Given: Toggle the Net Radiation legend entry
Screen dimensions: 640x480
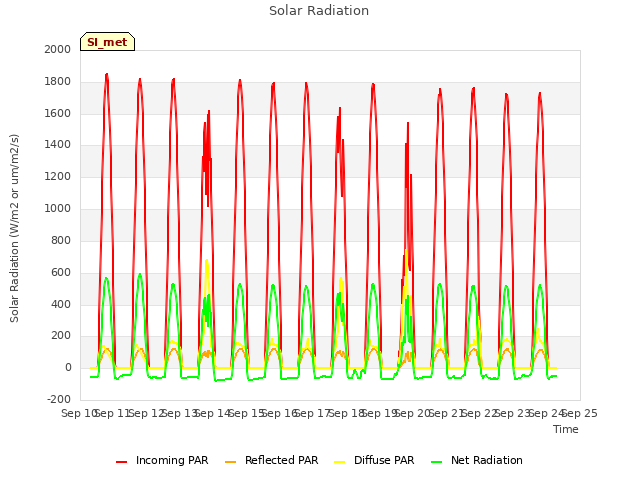Looking at the screenshot, I should click(x=477, y=460).
